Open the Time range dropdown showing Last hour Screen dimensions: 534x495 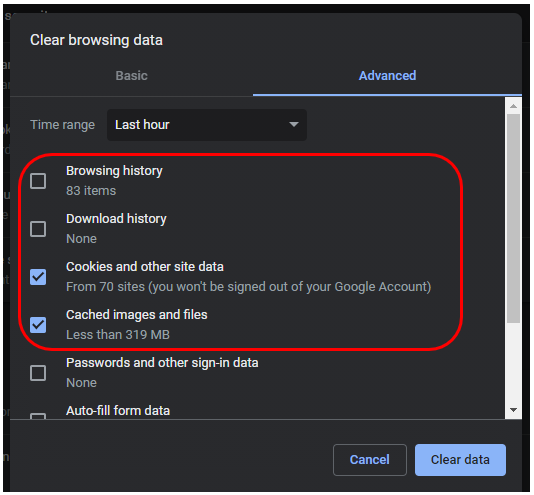coord(207,125)
